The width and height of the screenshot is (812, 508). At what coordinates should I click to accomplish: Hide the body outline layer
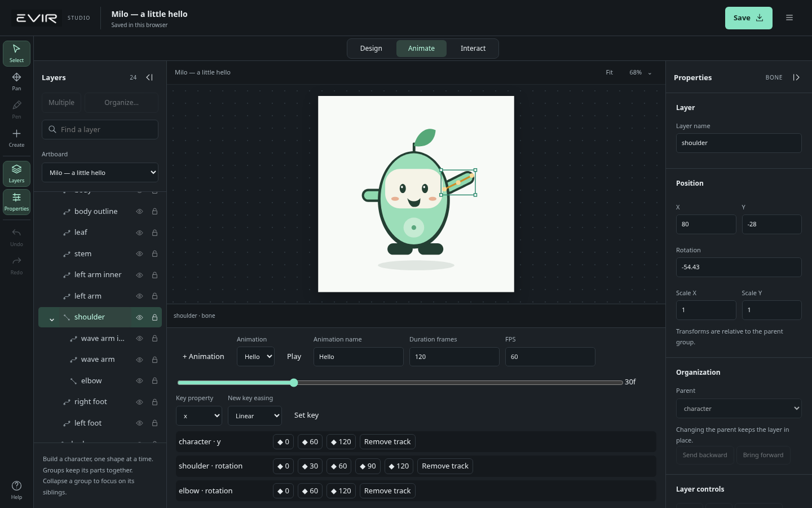139,212
